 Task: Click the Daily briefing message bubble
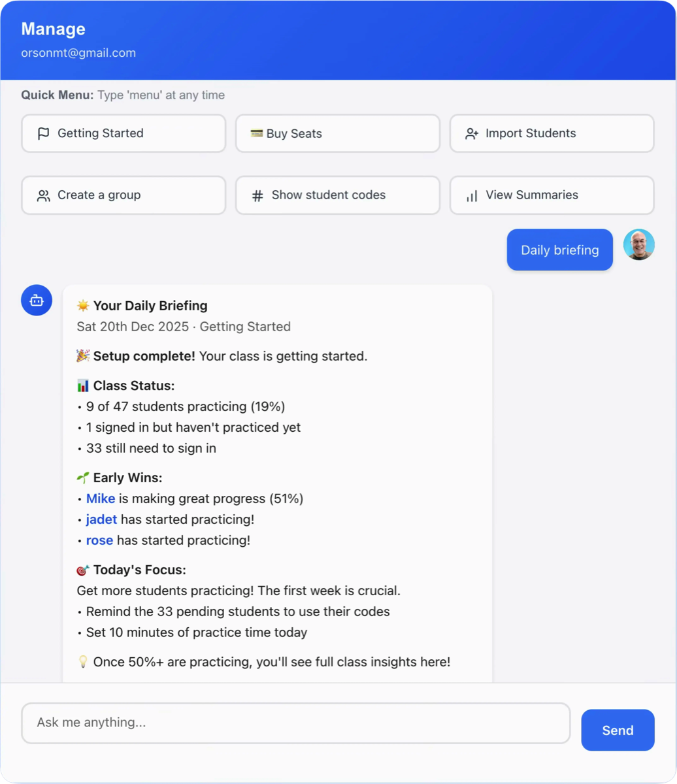coord(559,250)
